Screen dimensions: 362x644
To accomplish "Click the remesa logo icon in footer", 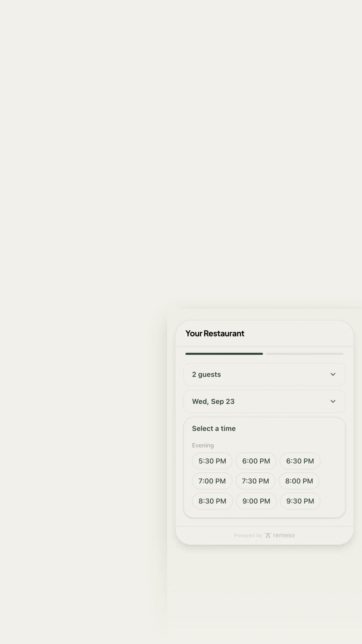I will click(x=268, y=535).
